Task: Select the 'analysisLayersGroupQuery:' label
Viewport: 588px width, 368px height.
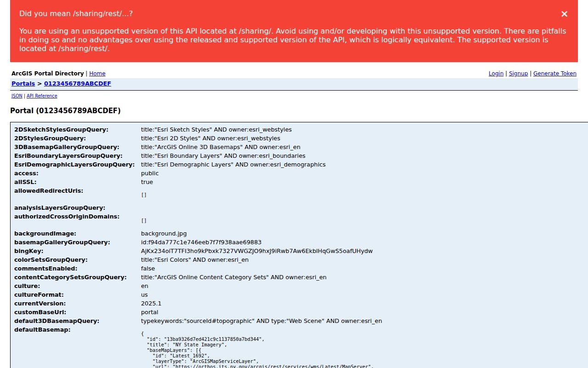Action: point(60,208)
